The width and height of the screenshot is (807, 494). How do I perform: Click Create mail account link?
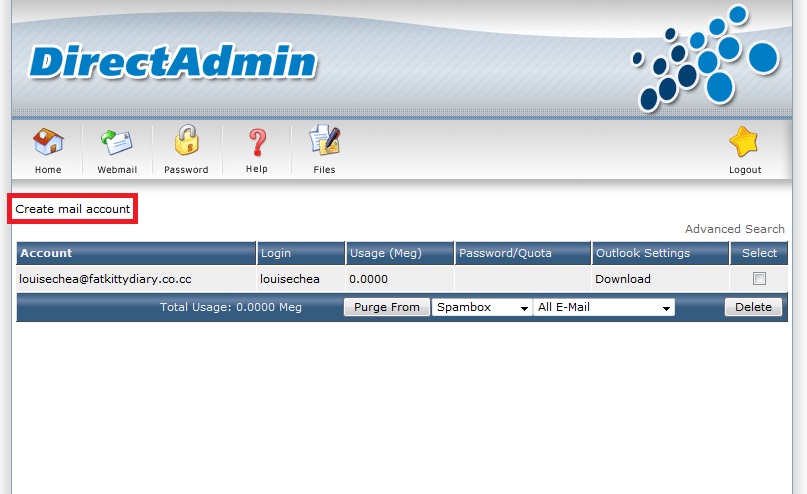(x=73, y=209)
